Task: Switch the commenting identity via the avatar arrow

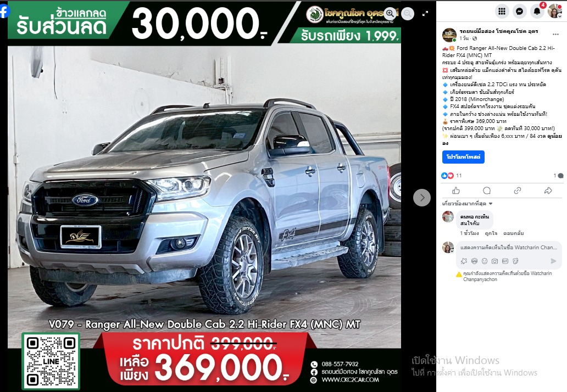Action: [x=452, y=251]
